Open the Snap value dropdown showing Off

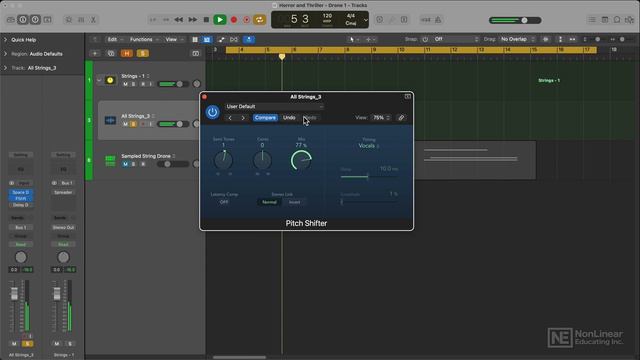pos(456,39)
